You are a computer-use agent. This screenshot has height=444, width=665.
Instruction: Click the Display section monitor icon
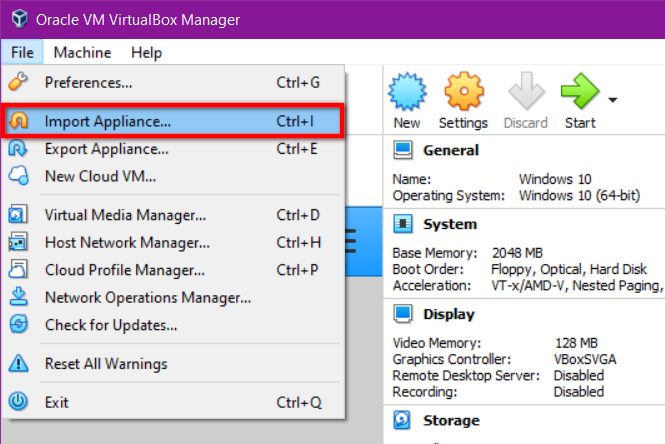[x=402, y=314]
